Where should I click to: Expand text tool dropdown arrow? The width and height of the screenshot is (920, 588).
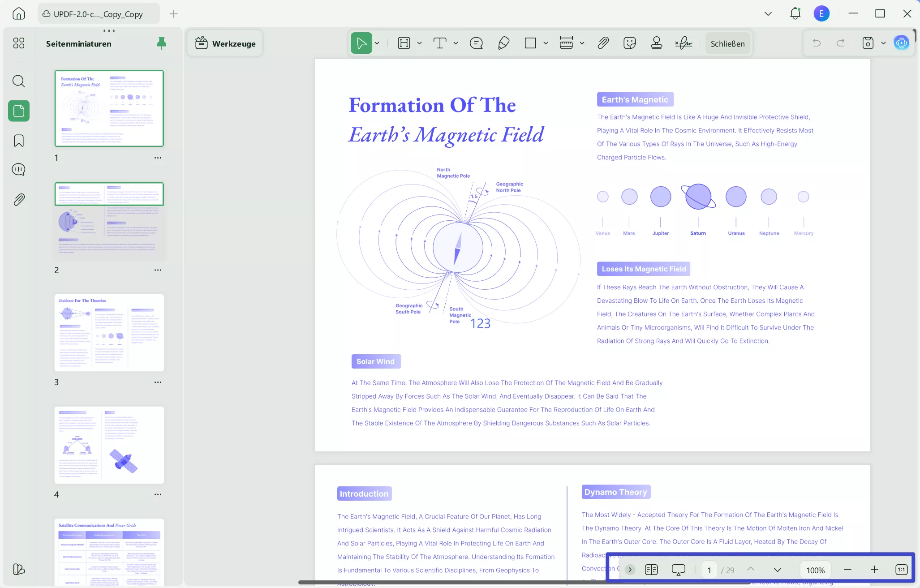[x=456, y=43]
